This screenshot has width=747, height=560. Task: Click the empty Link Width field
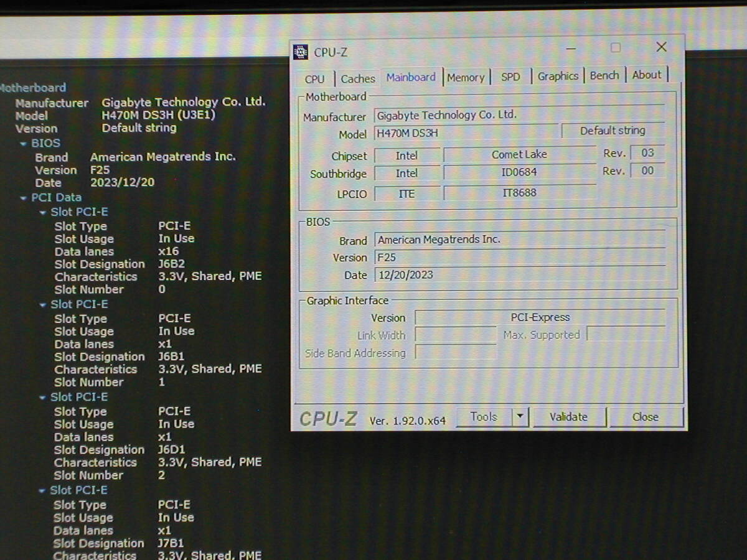pyautogui.click(x=456, y=335)
